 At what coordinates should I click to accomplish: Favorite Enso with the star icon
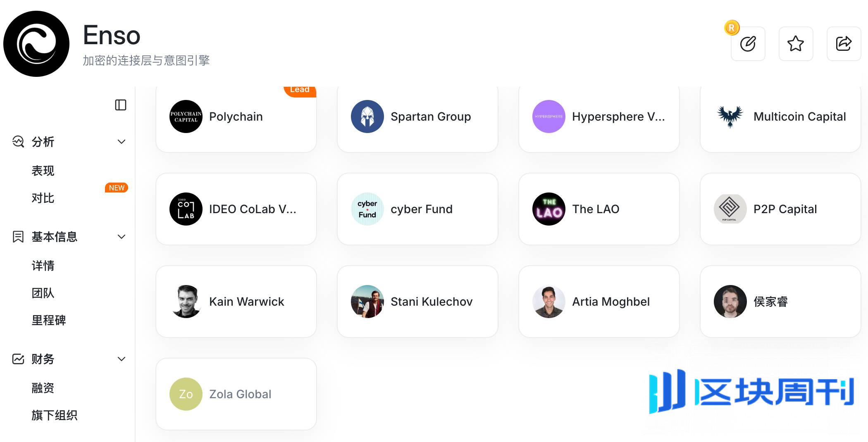[796, 44]
